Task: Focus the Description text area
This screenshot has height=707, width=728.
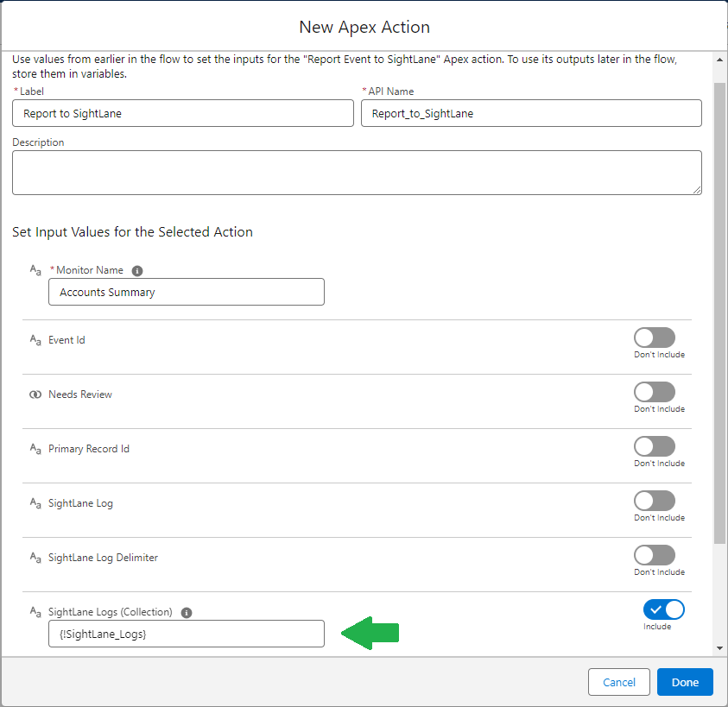Action: point(357,173)
